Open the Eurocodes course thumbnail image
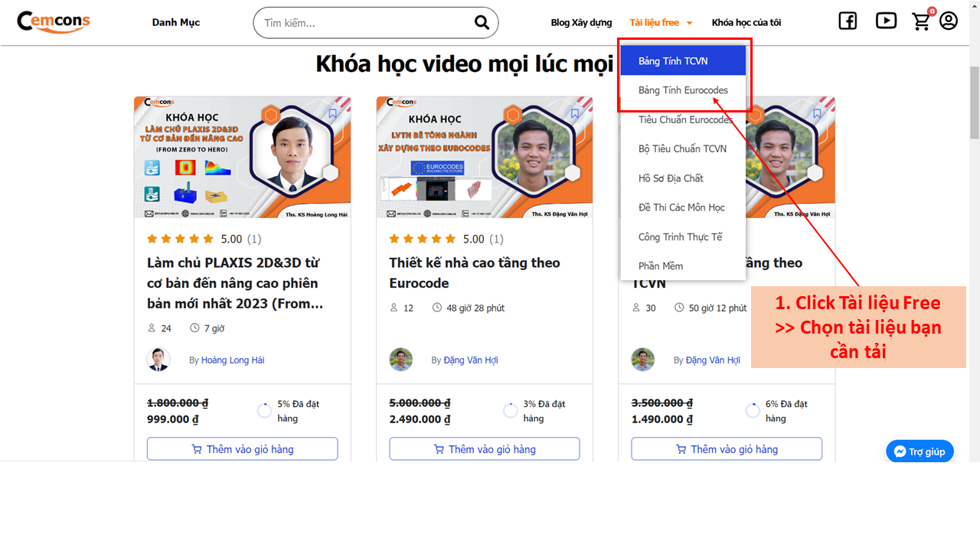 484,158
